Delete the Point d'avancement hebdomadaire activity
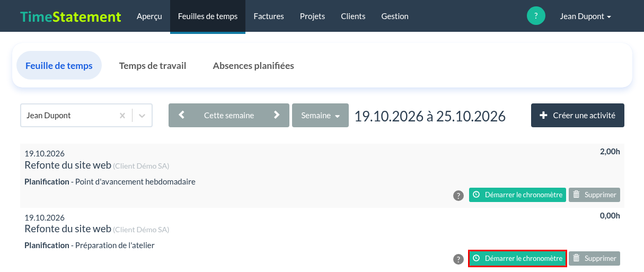Screen dimensions: 644x272 click(x=594, y=195)
